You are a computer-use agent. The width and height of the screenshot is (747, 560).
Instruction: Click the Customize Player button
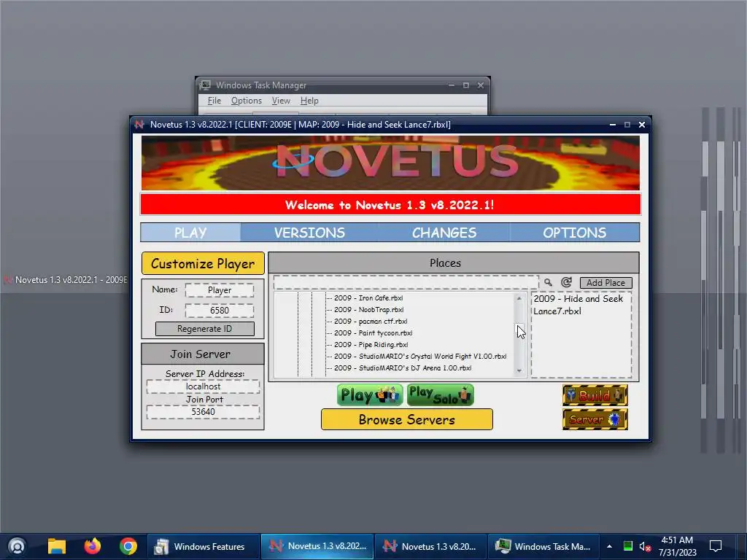tap(203, 263)
